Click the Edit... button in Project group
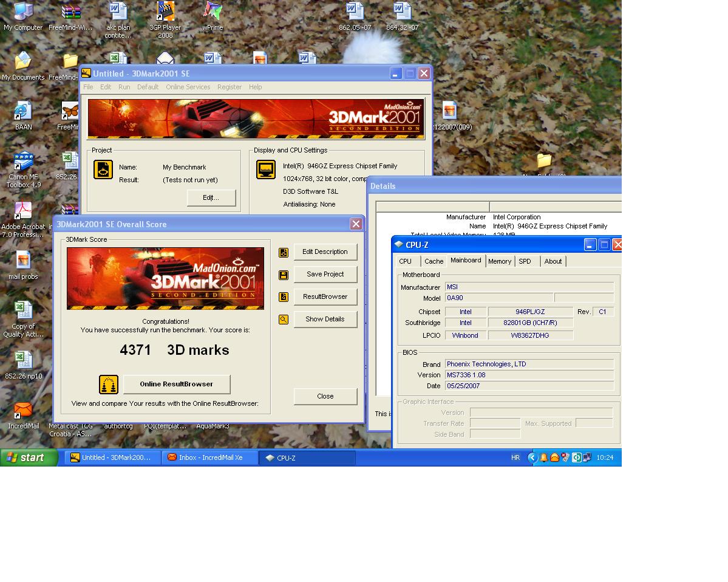Screen dimensions: 728x582 [x=211, y=198]
